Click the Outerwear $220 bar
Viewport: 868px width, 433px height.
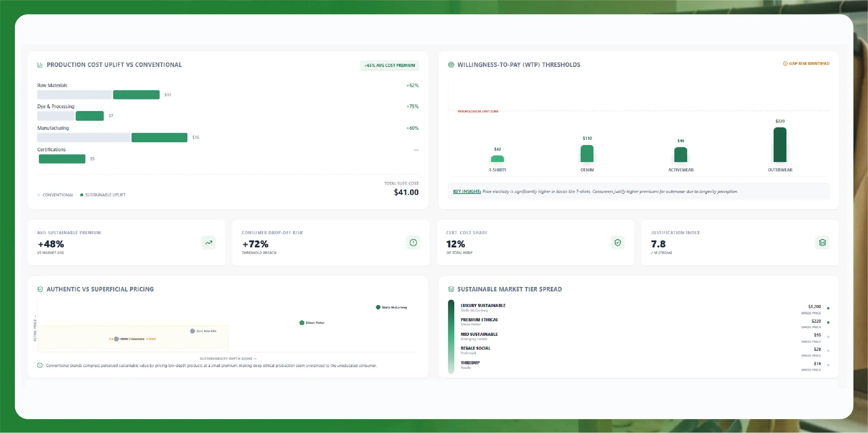point(780,145)
